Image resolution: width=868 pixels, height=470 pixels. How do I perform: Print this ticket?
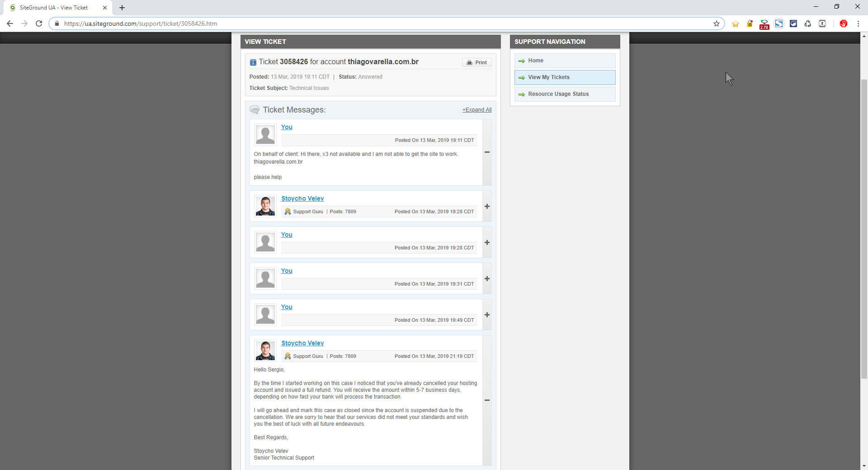coord(477,62)
